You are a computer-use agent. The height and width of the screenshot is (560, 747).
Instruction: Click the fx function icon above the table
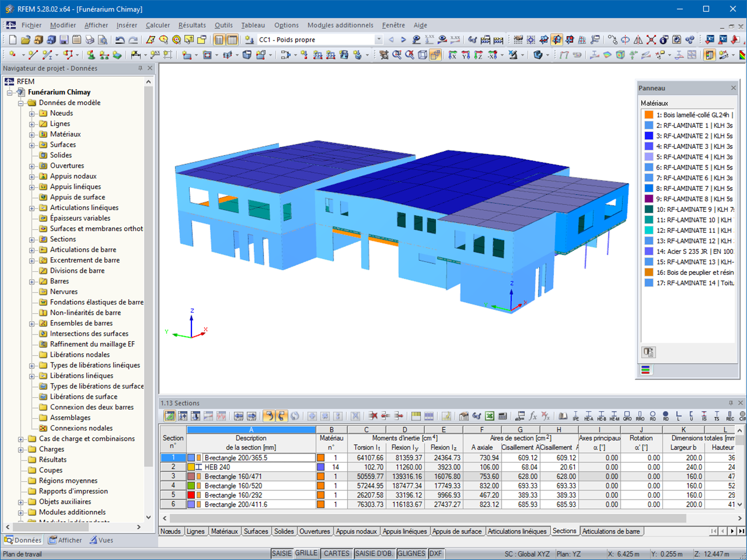tap(533, 415)
